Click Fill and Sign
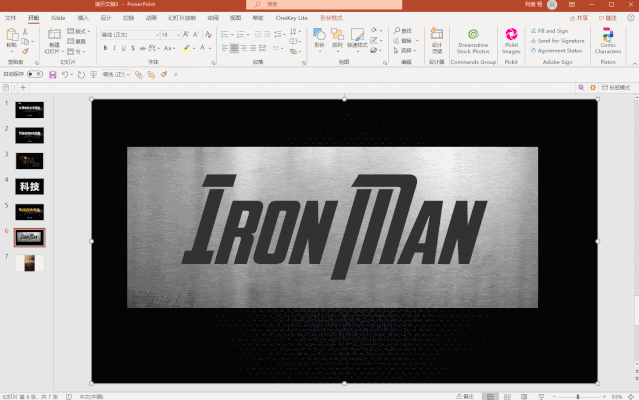 549,31
